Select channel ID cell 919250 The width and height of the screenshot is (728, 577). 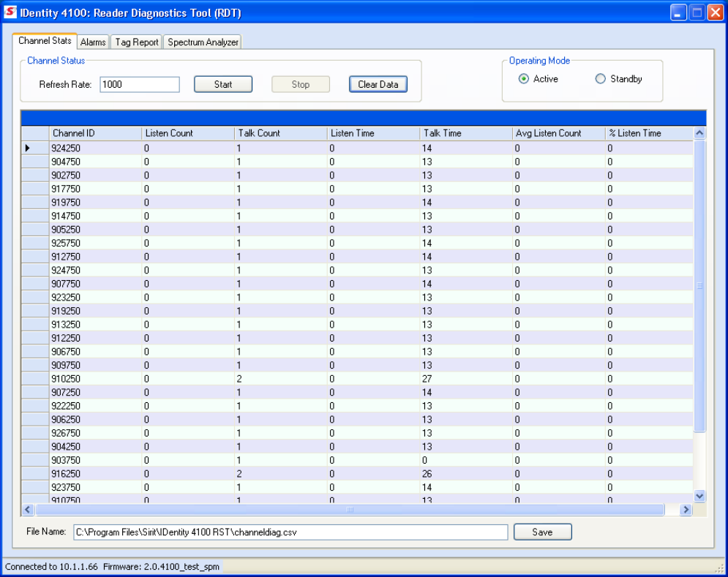[x=95, y=311]
